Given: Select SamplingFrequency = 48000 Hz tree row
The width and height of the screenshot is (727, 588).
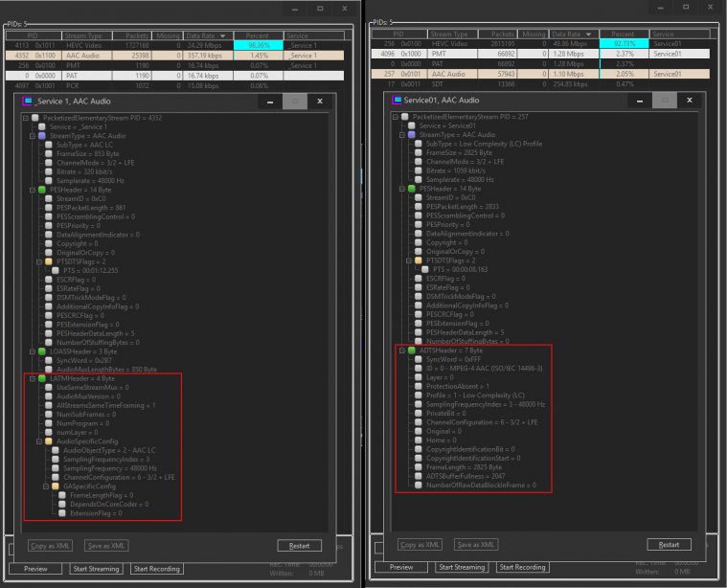Looking at the screenshot, I should pyautogui.click(x=109, y=468).
